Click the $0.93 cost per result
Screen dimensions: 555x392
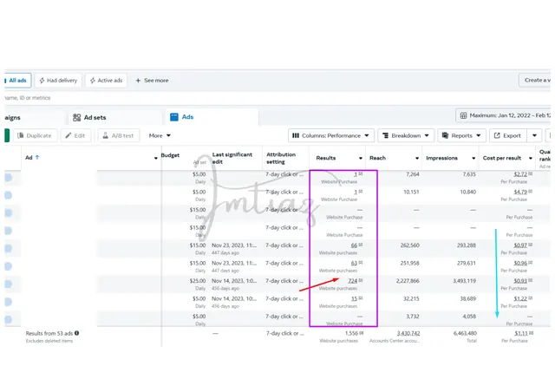point(520,281)
